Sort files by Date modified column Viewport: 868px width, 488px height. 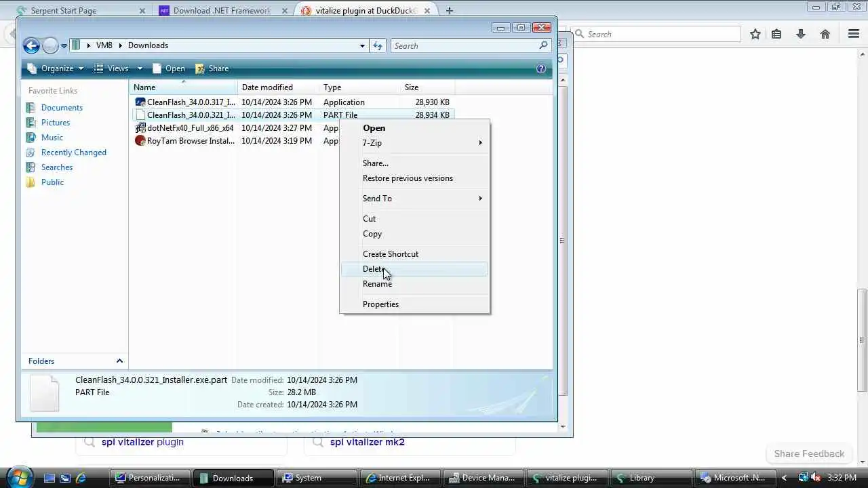pyautogui.click(x=278, y=87)
